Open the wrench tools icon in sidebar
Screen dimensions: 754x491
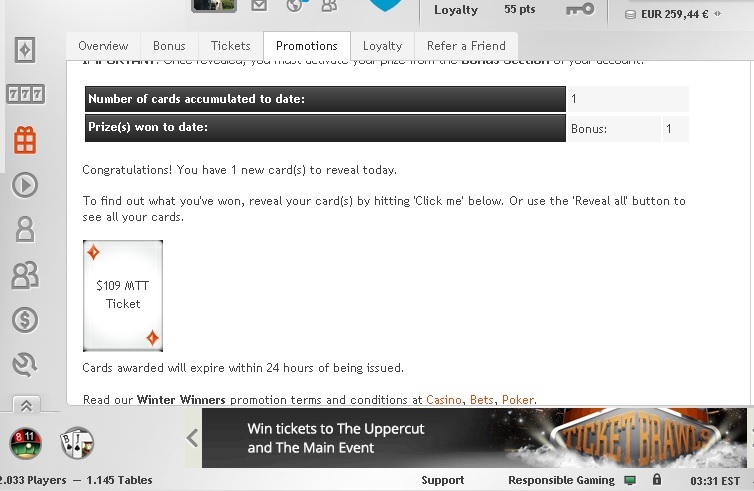click(x=25, y=364)
